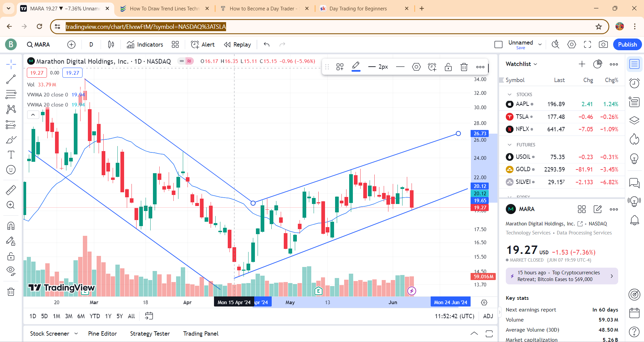Select the crosshair cursor tool
The image size is (644, 342).
click(x=11, y=64)
